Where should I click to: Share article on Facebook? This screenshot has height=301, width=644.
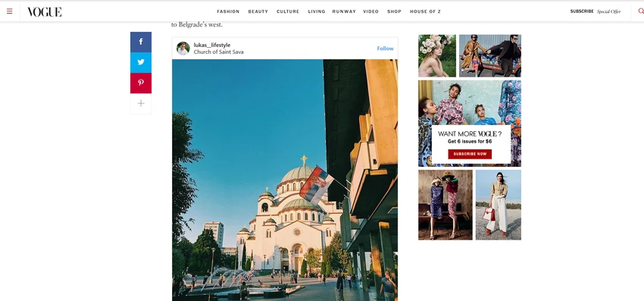pos(141,42)
